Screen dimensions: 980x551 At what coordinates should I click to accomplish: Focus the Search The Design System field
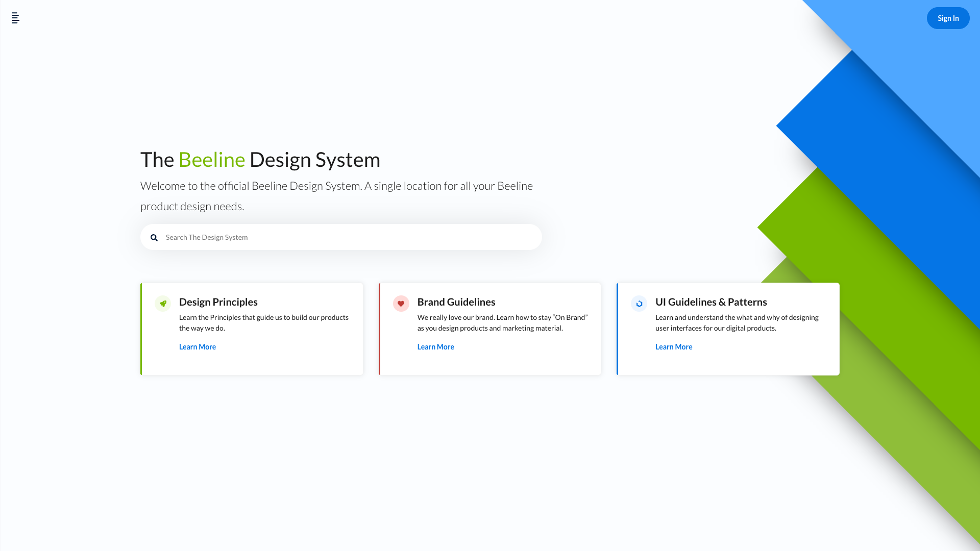coord(347,237)
